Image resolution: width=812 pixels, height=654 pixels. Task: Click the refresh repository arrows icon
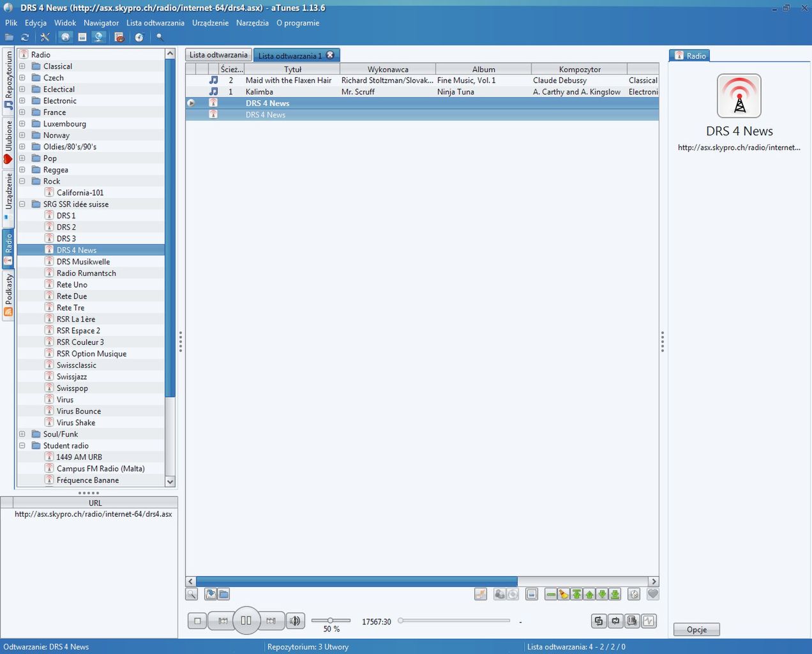[x=25, y=38]
